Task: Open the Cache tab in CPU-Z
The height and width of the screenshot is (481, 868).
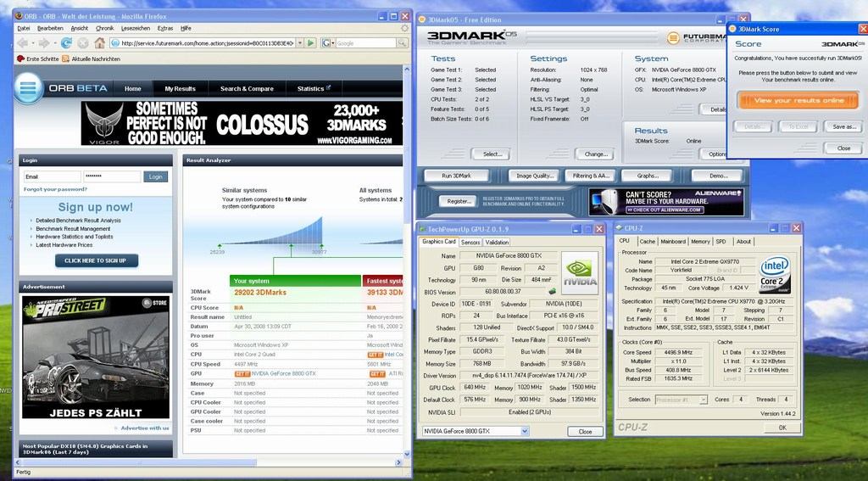Action: (647, 242)
